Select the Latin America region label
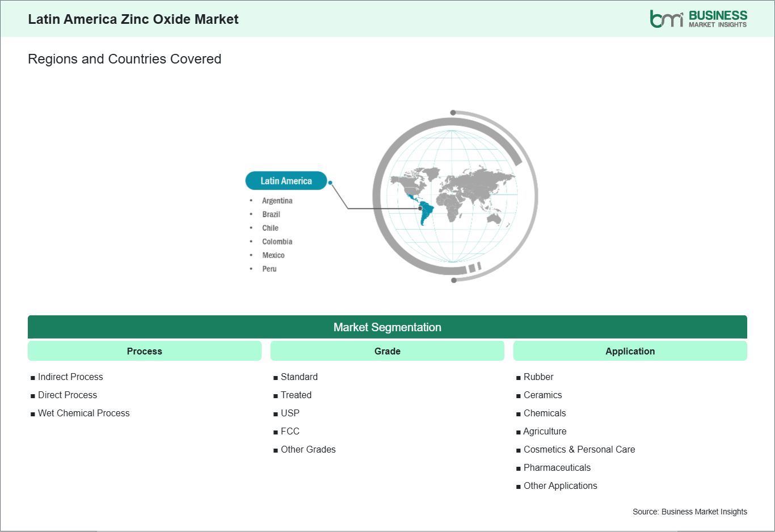 pos(286,181)
